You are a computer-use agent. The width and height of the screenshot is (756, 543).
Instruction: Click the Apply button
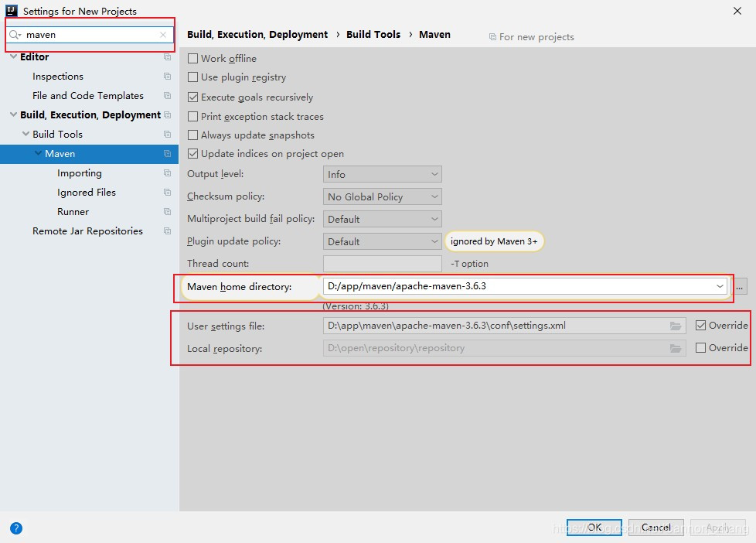coord(718,528)
